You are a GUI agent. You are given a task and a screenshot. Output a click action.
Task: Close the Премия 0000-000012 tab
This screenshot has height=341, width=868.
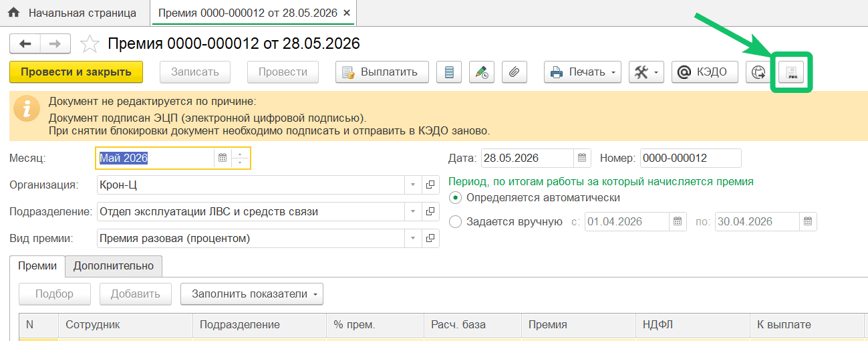click(x=345, y=13)
